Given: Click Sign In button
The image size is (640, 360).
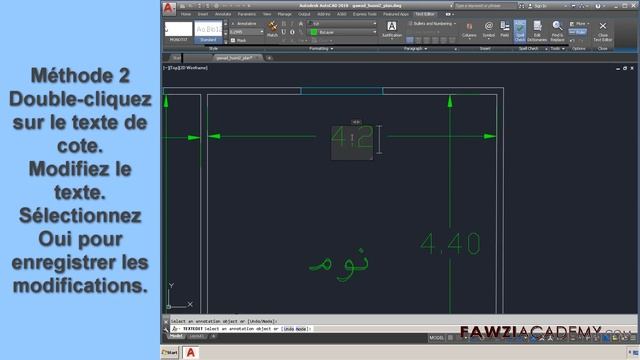Looking at the screenshot, I should [537, 6].
